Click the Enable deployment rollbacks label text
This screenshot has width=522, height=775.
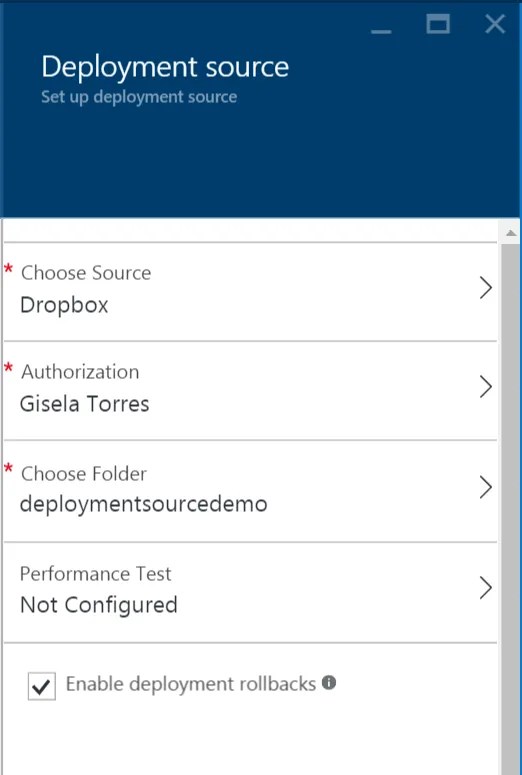pyautogui.click(x=191, y=684)
